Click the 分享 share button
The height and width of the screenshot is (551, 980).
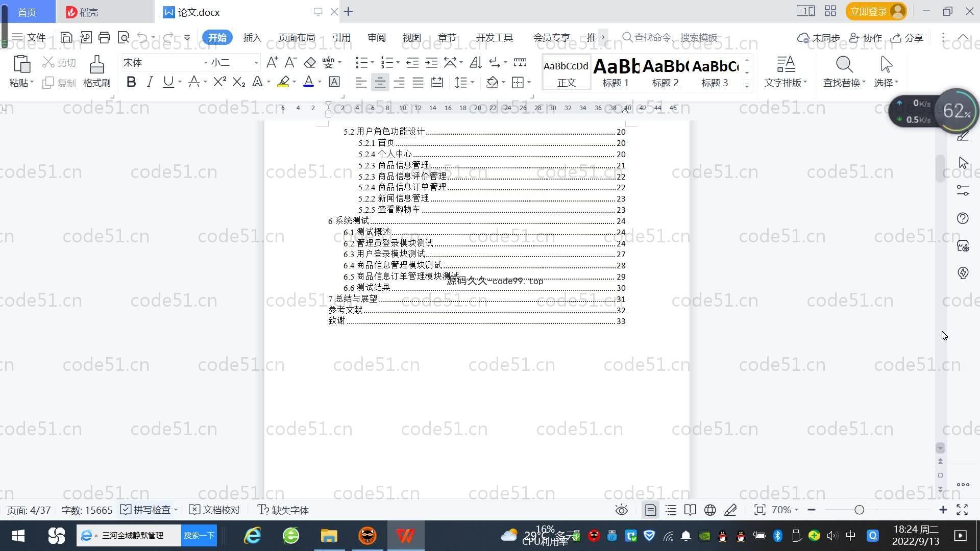(x=907, y=37)
